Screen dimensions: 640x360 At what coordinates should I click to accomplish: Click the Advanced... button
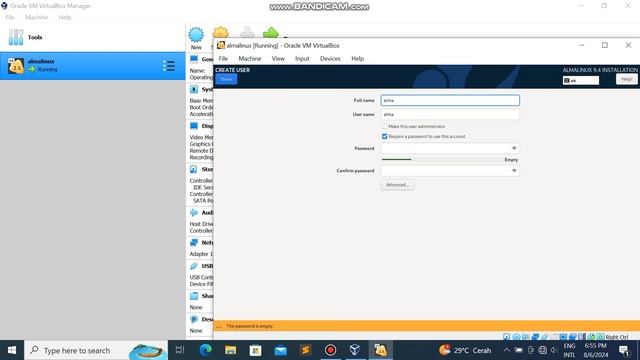pyautogui.click(x=397, y=185)
